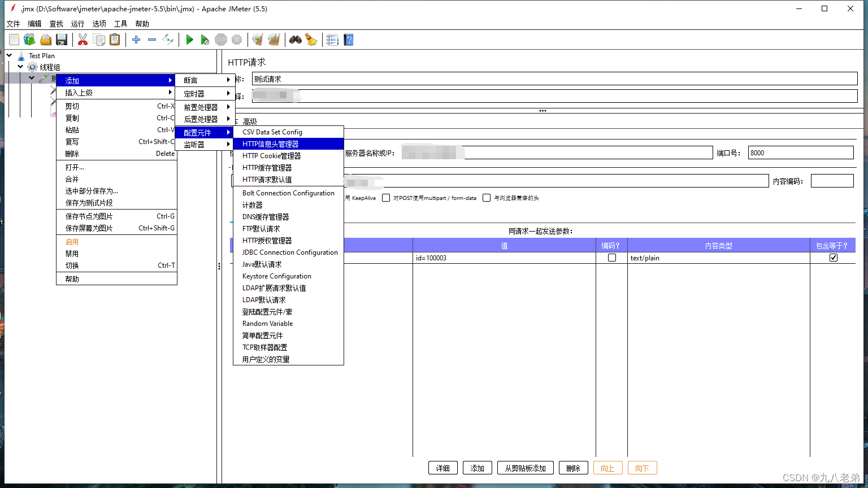868x488 pixels.
Task: Collapse the selected HTTP request node arrow
Action: point(32,79)
